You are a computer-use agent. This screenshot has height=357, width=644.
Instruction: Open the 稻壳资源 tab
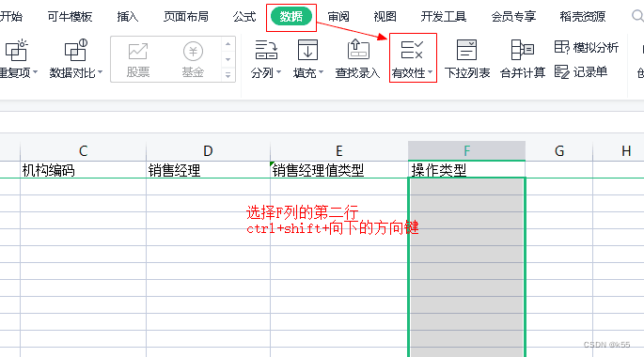coord(582,17)
